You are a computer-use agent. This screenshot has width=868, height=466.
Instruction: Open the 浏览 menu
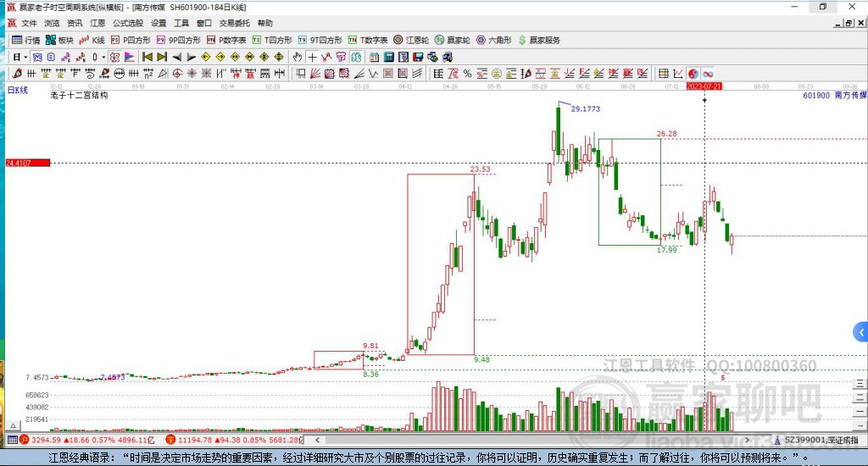click(52, 23)
